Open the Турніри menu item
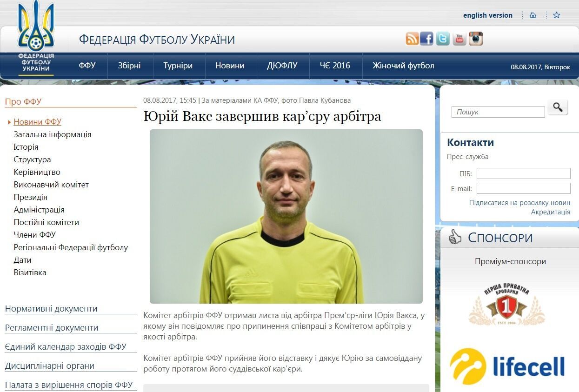Screen dimensions: 579x392 pyautogui.click(x=178, y=66)
